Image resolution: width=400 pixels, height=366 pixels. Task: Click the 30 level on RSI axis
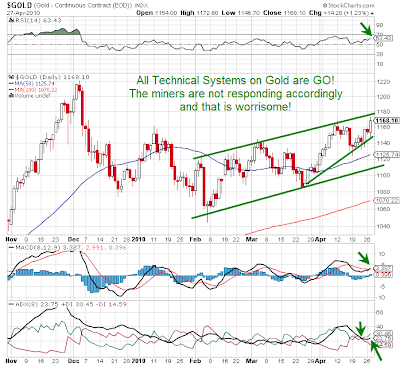coord(379,54)
